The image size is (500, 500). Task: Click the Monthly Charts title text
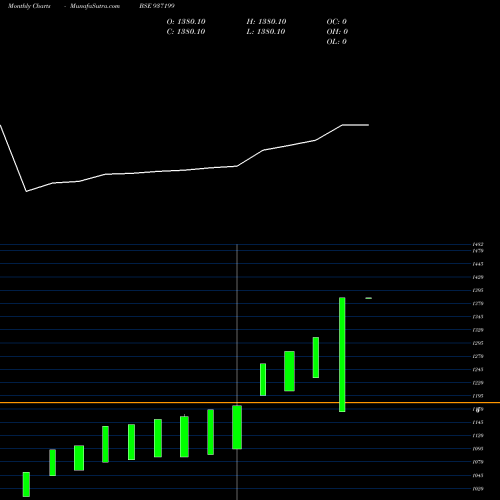pyautogui.click(x=29, y=6)
